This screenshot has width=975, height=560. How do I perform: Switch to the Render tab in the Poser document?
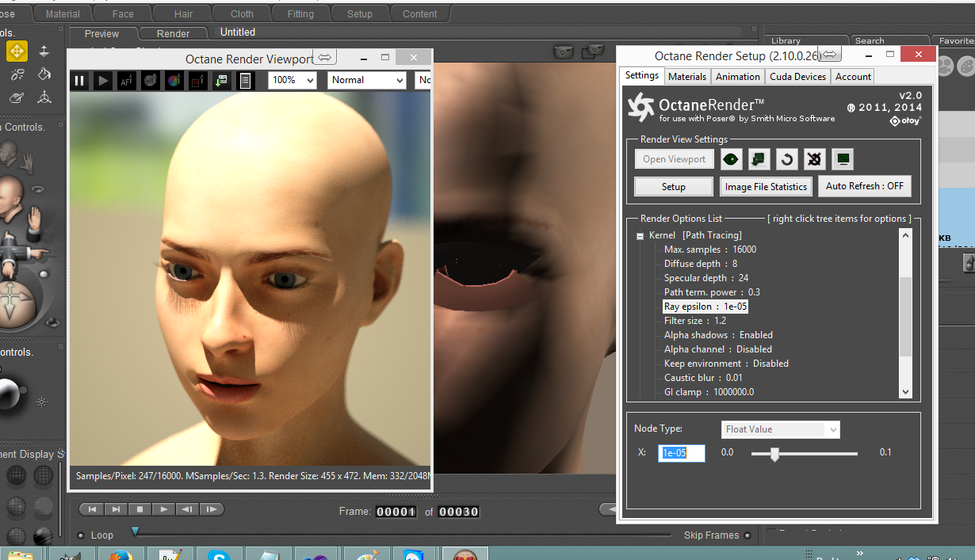coord(173,33)
